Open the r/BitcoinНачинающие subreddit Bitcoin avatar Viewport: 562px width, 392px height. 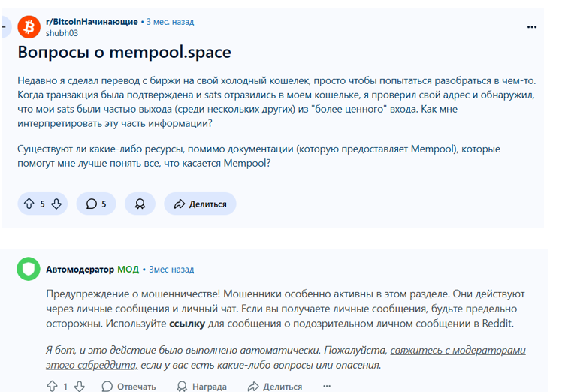pyautogui.click(x=29, y=27)
